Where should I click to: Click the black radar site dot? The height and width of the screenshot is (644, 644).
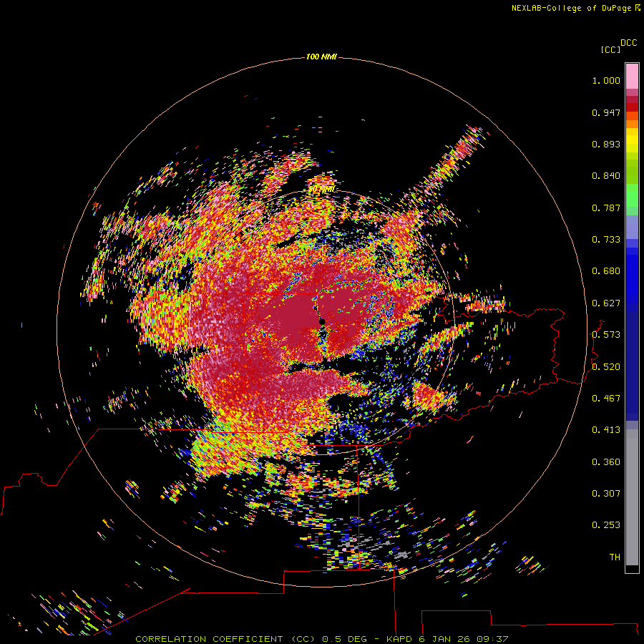click(x=323, y=321)
